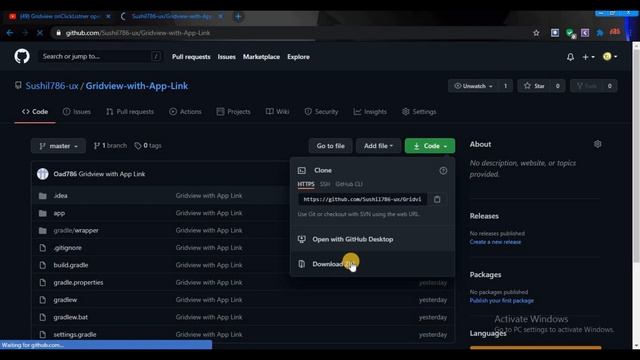Open Marketplace in top navigation

(261, 57)
